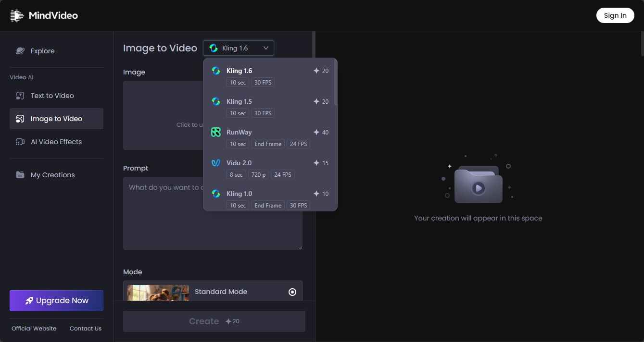Click the "End Frame" tag under RunWay
The image size is (644, 342).
tap(268, 144)
